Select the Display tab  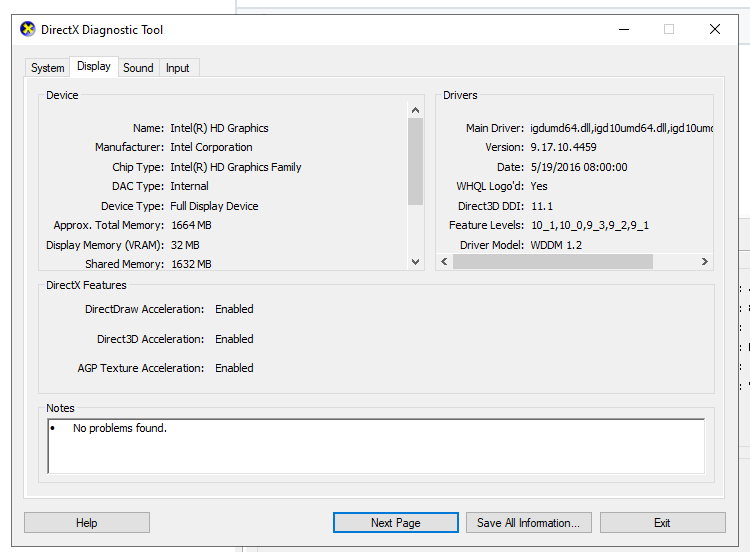94,67
